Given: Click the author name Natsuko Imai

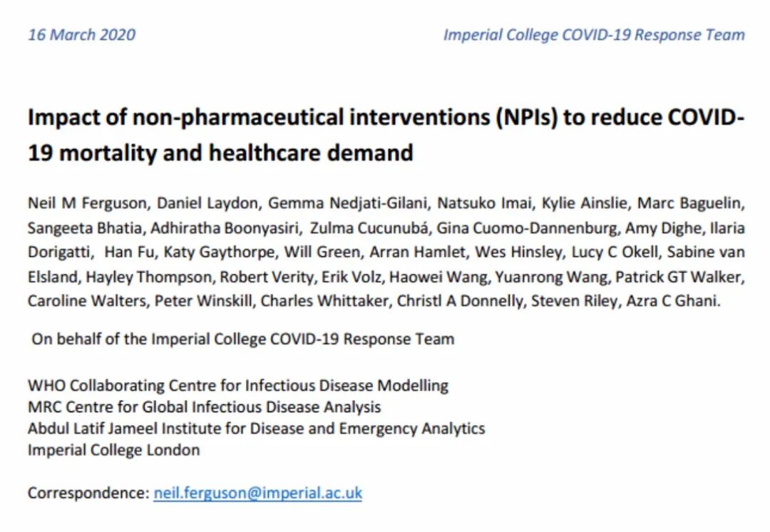Looking at the screenshot, I should tap(485, 203).
